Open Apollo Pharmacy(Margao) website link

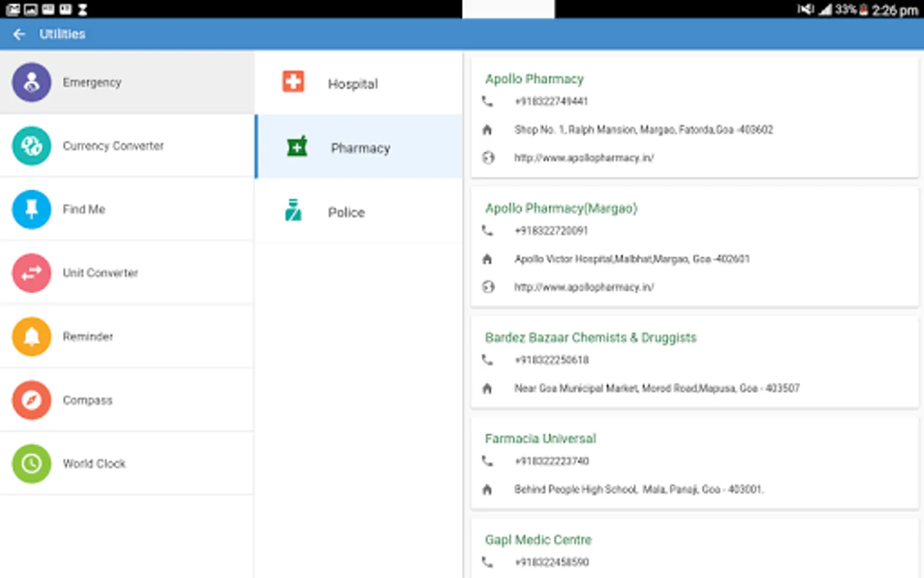tap(584, 287)
